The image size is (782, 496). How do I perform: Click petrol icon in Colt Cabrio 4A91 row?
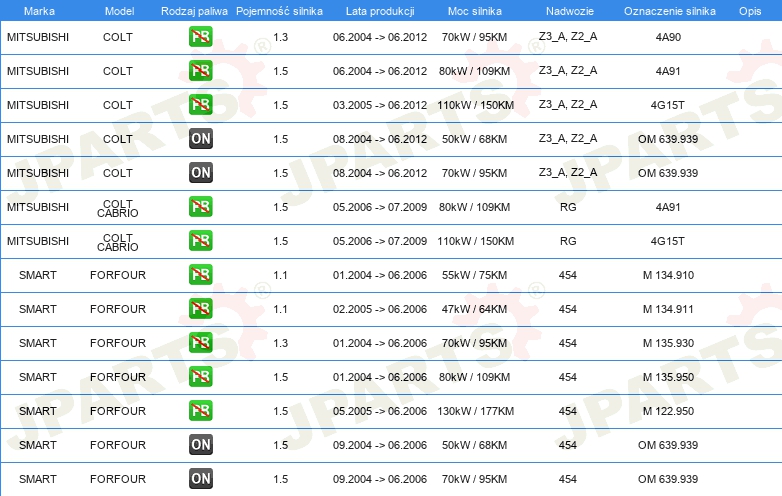pyautogui.click(x=200, y=207)
